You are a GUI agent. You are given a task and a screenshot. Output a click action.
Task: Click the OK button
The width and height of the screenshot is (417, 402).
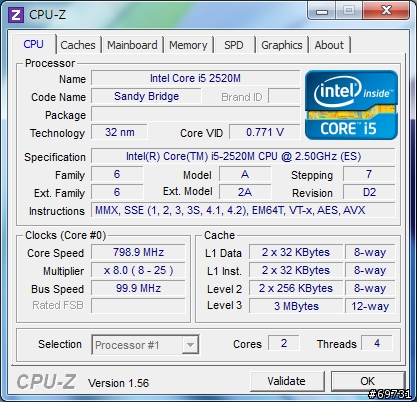pyautogui.click(x=367, y=381)
